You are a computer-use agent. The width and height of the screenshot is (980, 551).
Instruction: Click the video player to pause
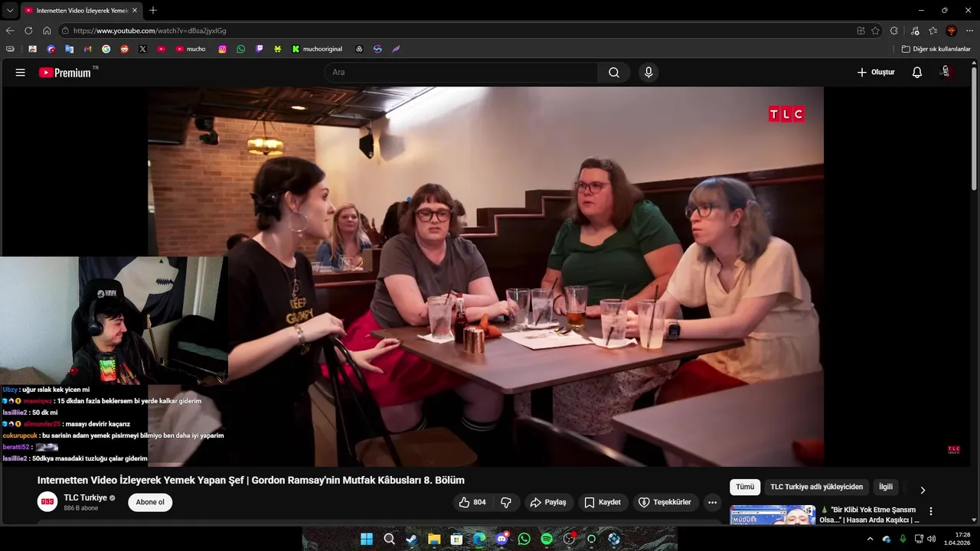(x=485, y=276)
